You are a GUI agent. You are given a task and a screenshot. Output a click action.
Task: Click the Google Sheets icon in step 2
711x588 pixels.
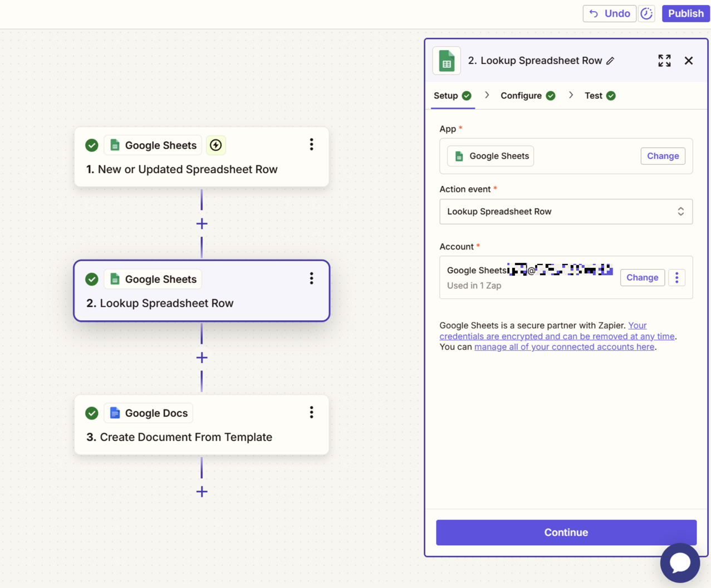(x=115, y=279)
